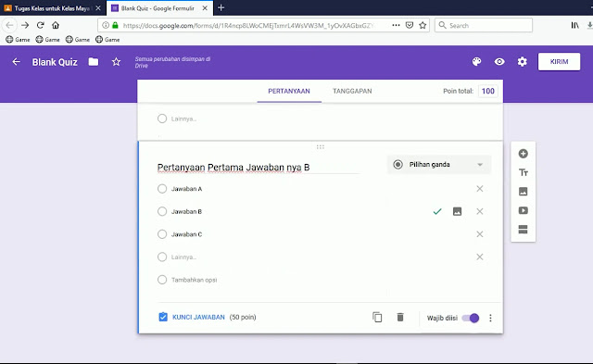
Task: Delete the question with trash icon
Action: 400,317
